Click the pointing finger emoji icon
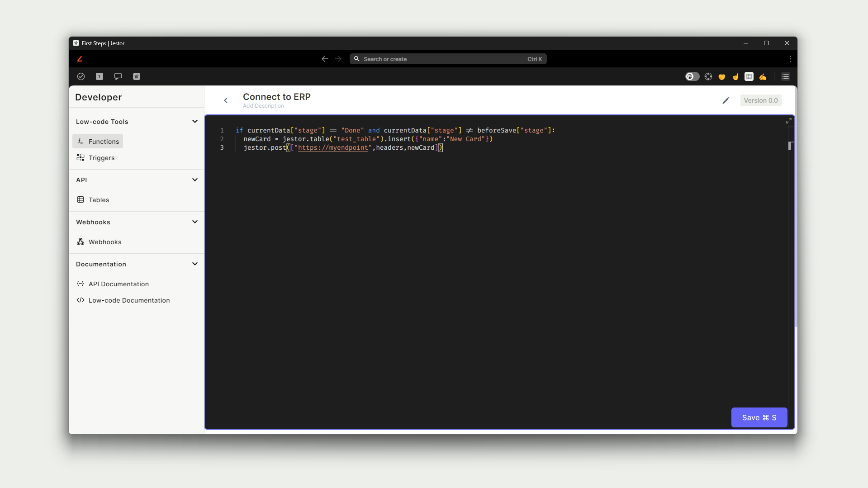This screenshot has height=488, width=868. pyautogui.click(x=735, y=76)
